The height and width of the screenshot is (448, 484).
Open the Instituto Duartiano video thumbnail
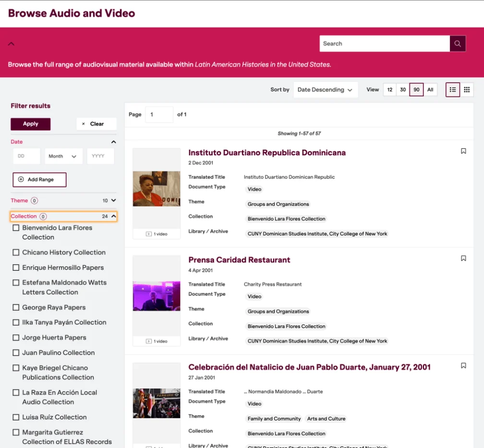click(157, 189)
